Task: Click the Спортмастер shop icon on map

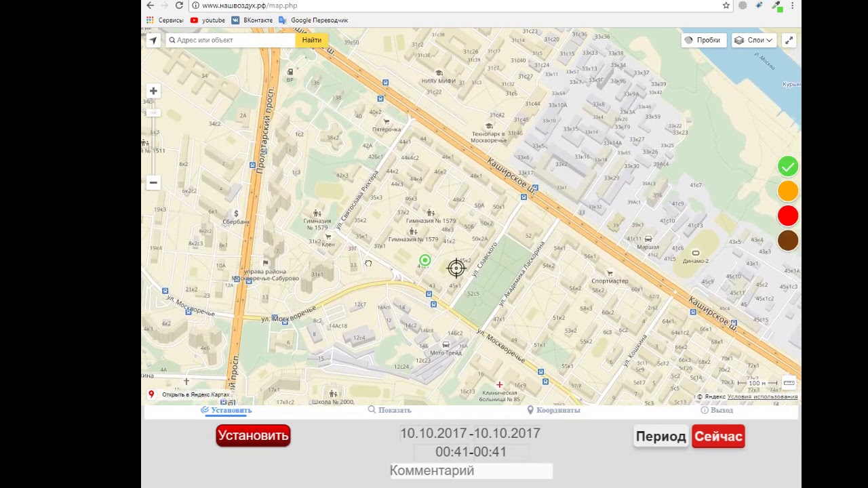Action: [610, 273]
